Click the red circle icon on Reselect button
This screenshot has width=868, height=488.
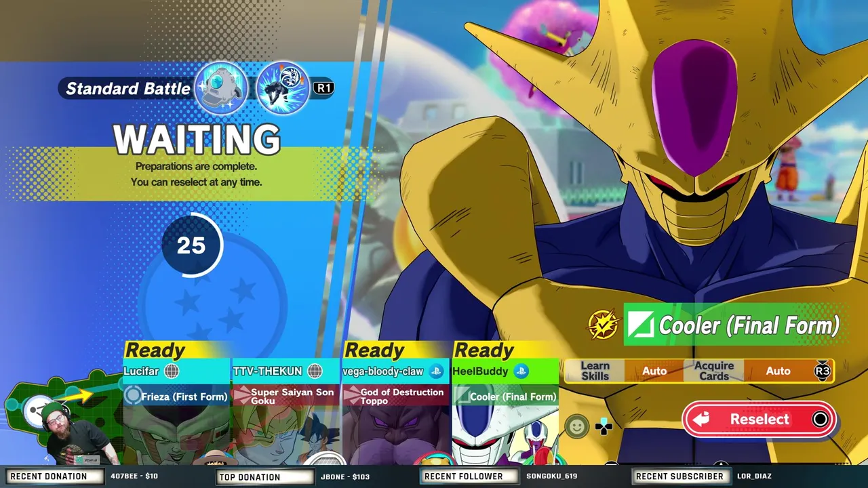point(820,420)
